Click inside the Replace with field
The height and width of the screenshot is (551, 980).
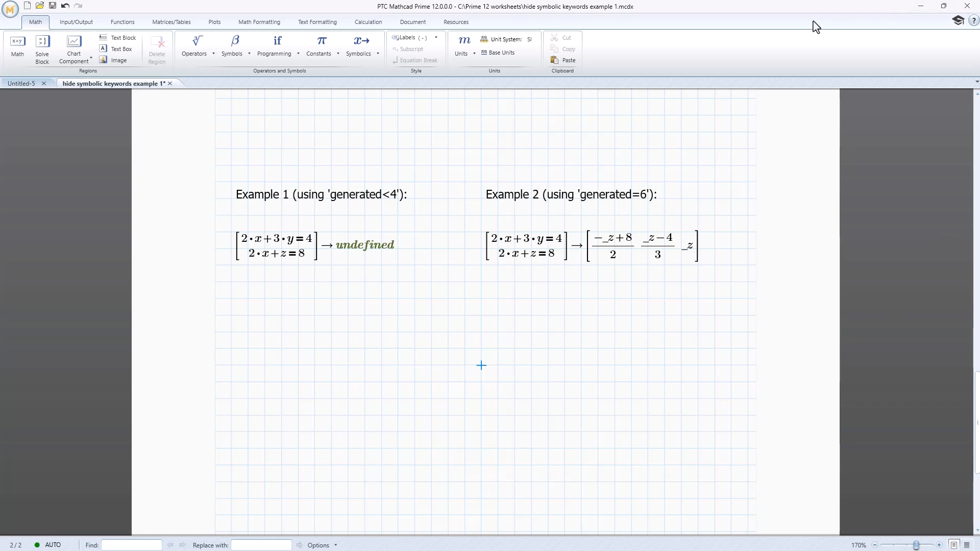point(261,545)
